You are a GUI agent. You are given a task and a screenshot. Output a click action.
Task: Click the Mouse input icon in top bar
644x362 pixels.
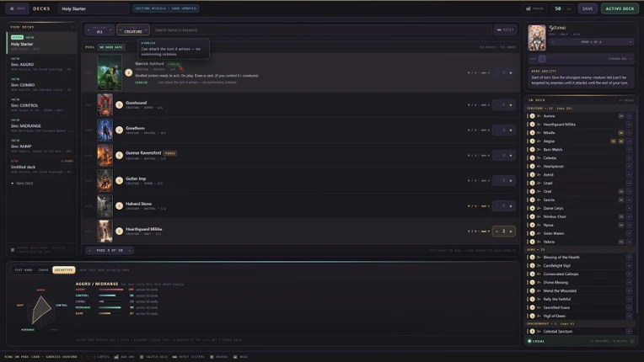(x=529, y=8)
